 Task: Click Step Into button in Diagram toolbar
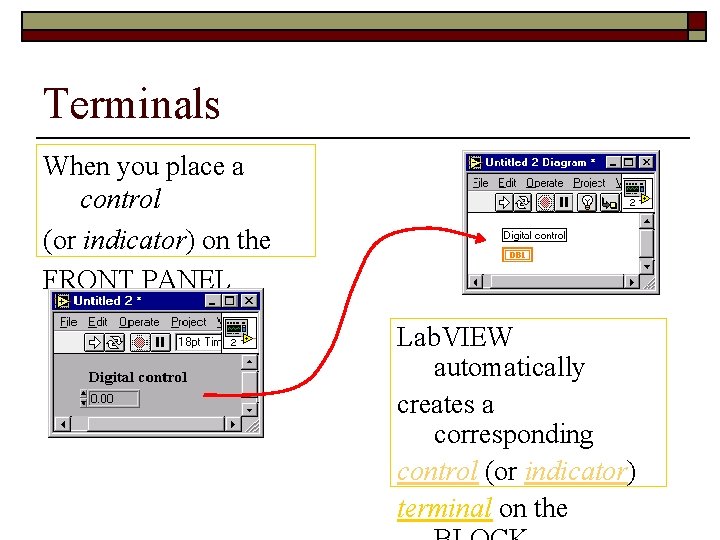610,202
